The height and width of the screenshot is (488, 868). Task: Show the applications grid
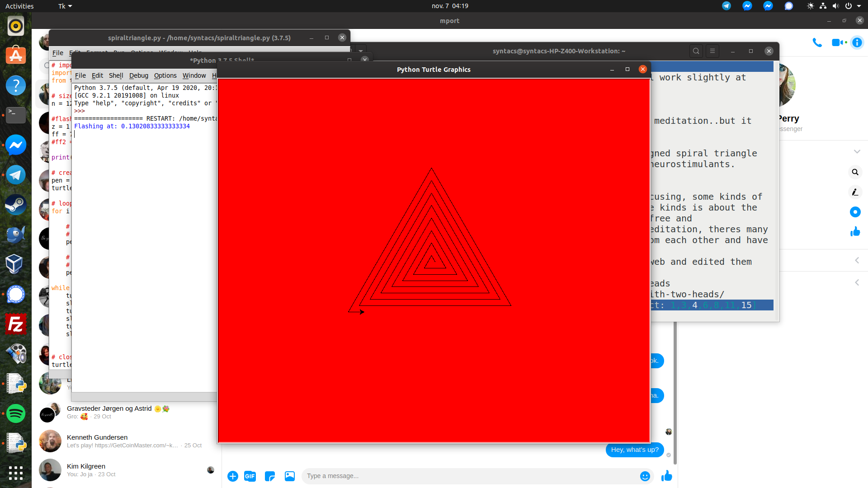(16, 473)
